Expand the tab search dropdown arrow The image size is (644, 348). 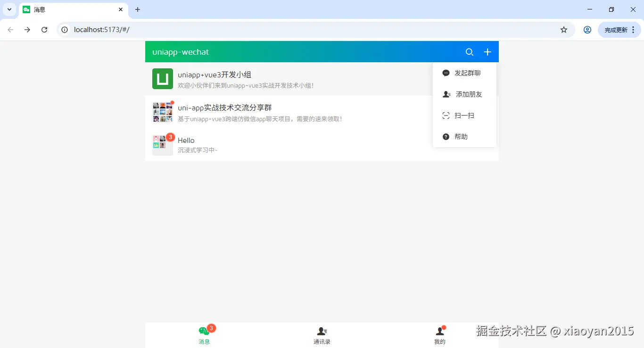point(9,9)
